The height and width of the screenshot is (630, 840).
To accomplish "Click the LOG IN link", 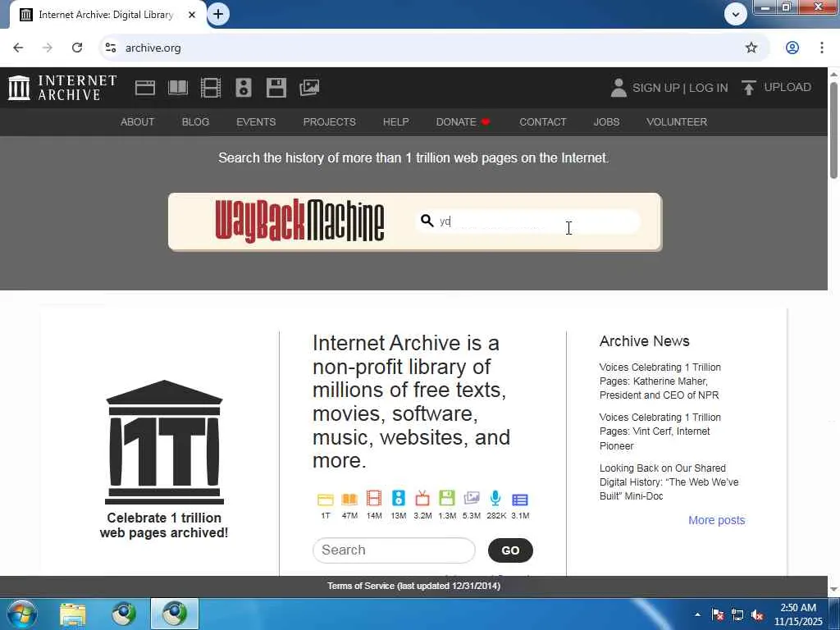I will [708, 88].
